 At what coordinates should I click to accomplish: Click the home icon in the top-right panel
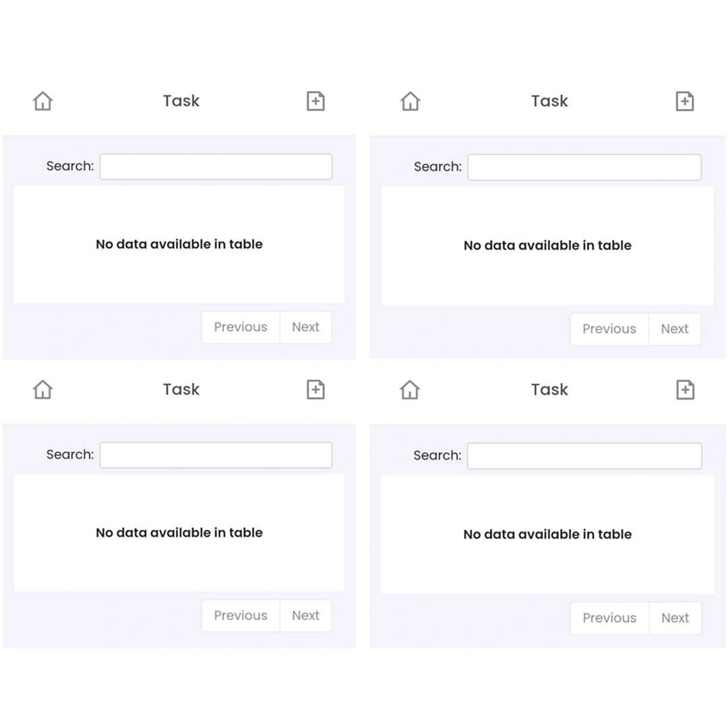pos(411,100)
